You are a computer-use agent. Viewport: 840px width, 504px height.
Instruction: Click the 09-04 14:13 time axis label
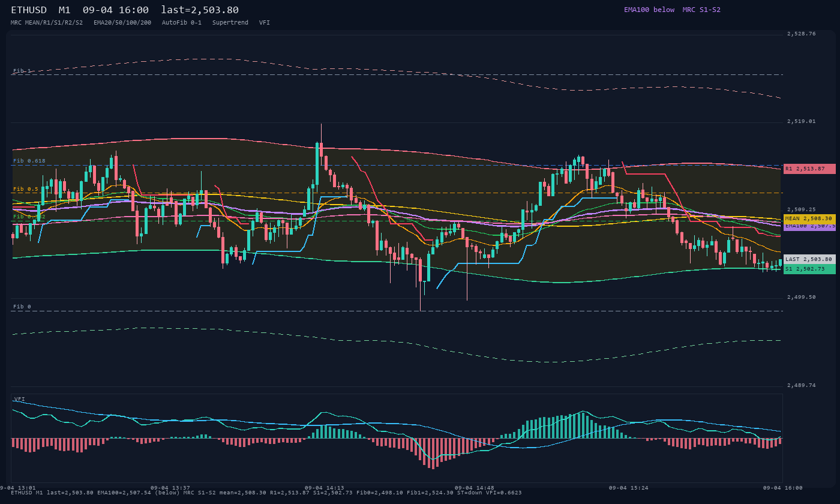coord(325,488)
